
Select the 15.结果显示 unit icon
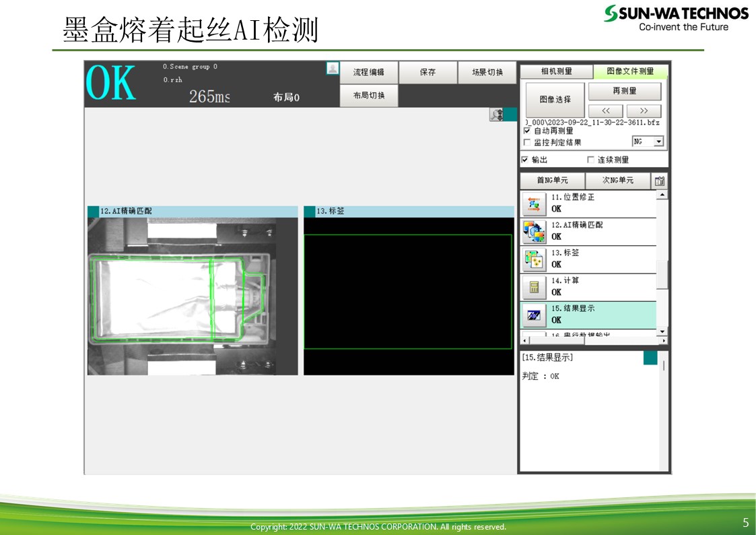(534, 315)
